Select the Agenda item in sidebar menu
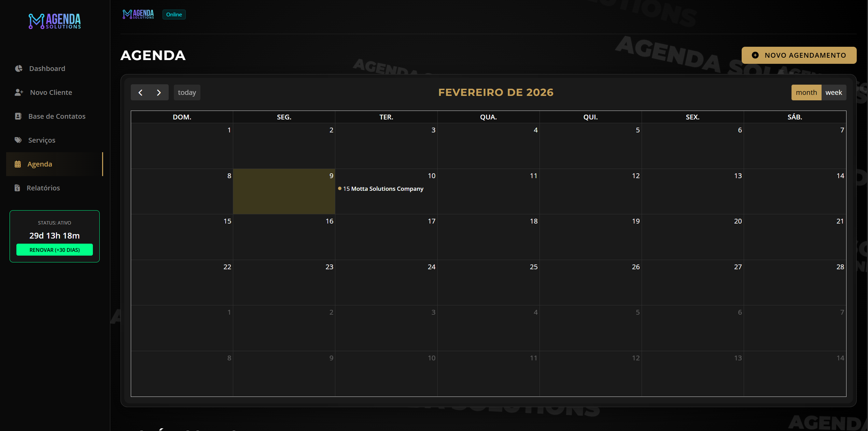Screen dimensions: 868x431 [x=40, y=164]
